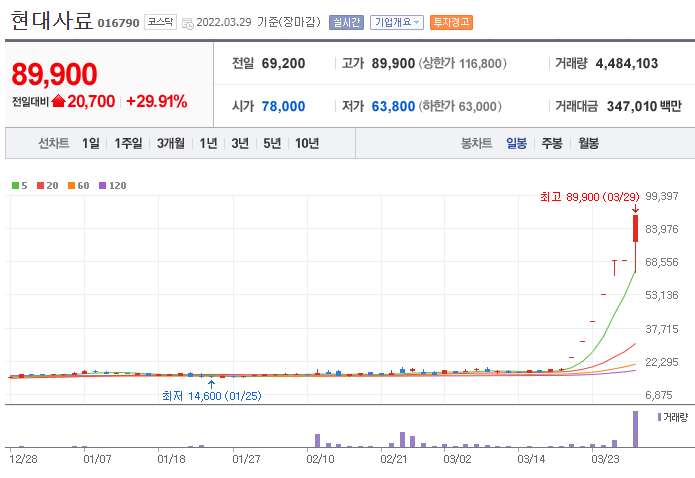Click the 코스닥 market badge
Screen dimensions: 695x478
point(160,22)
